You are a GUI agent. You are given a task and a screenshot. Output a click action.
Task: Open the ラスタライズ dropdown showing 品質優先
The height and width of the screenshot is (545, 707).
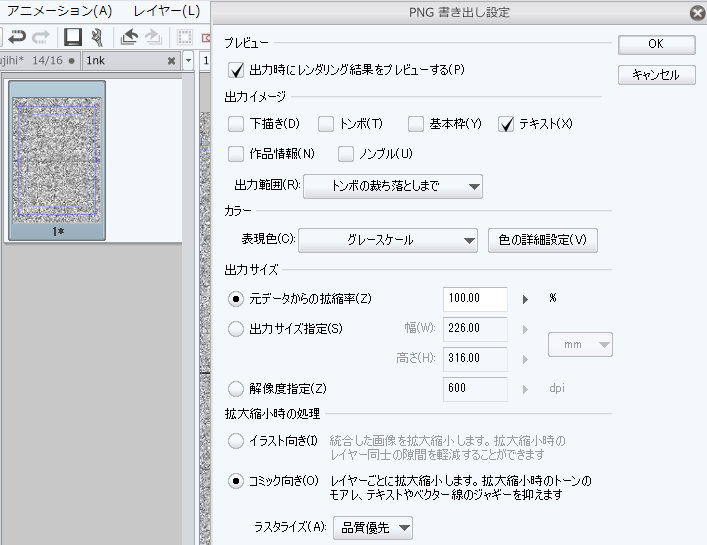point(373,528)
